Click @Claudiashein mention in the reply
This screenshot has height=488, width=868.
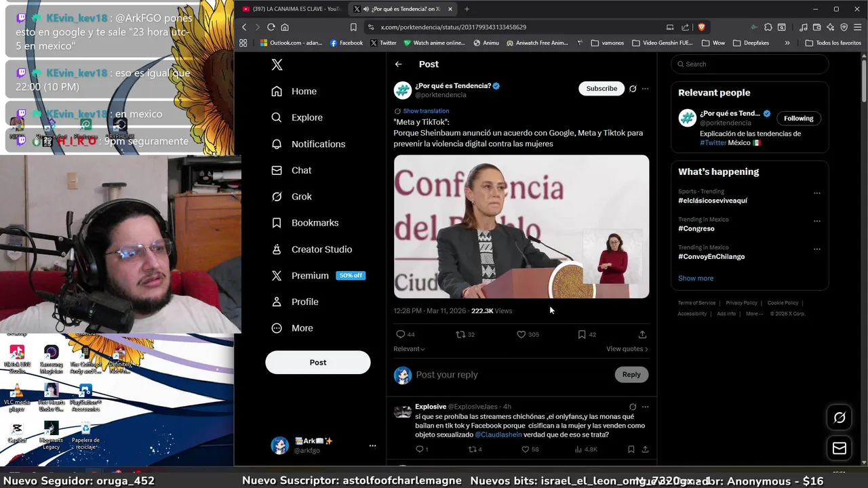(498, 434)
